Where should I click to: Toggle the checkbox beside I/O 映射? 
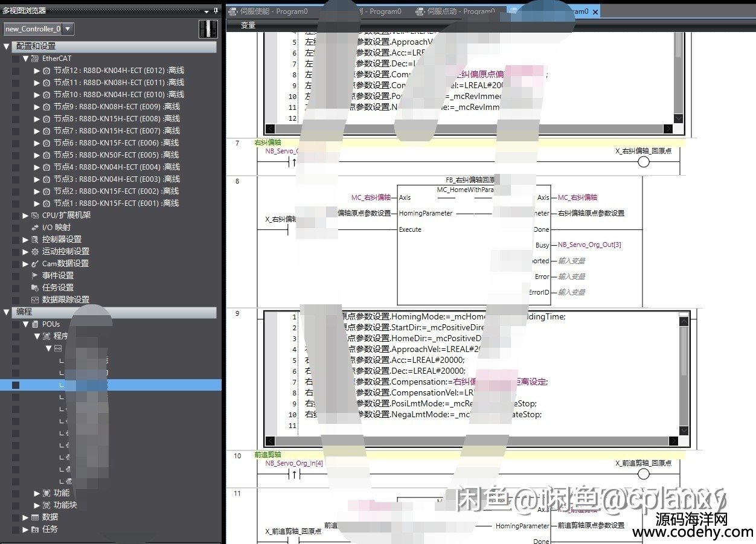tap(16, 228)
